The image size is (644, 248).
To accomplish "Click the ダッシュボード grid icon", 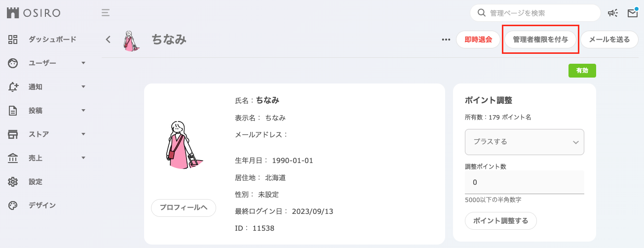I will (13, 40).
